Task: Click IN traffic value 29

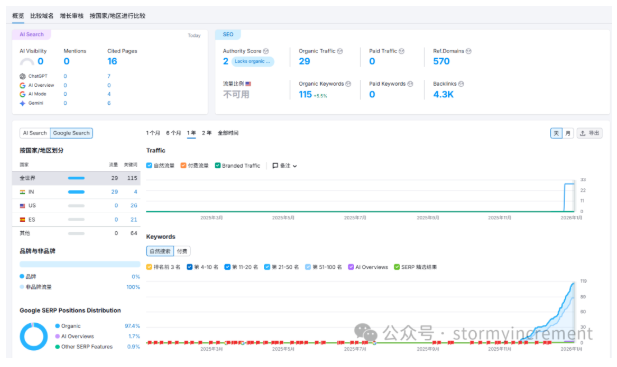Action: [115, 192]
